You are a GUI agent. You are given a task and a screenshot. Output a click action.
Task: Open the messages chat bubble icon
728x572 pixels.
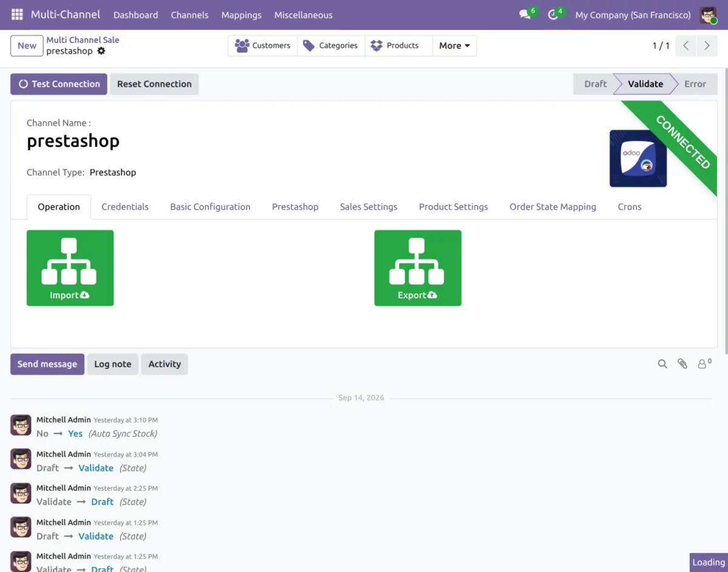pos(525,15)
